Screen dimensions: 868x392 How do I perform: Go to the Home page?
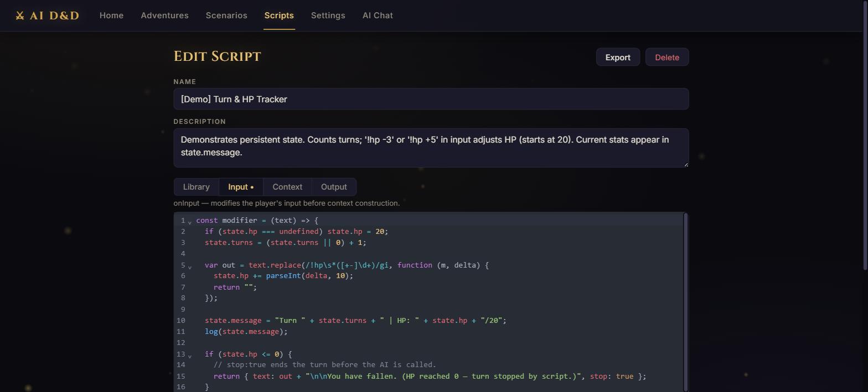click(111, 15)
